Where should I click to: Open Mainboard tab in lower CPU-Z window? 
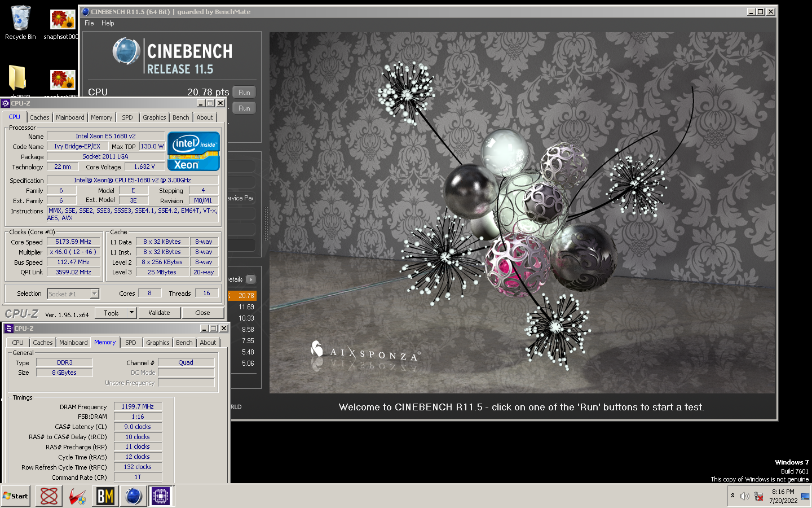73,343
